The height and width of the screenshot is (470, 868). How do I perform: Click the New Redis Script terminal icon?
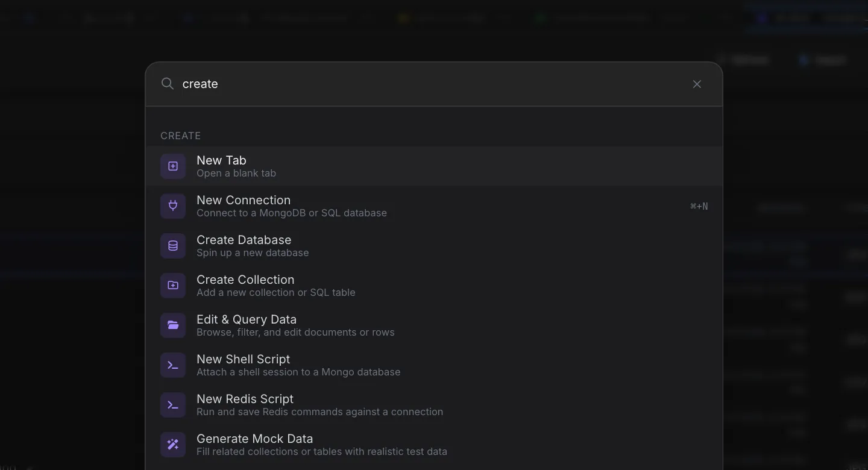point(173,405)
